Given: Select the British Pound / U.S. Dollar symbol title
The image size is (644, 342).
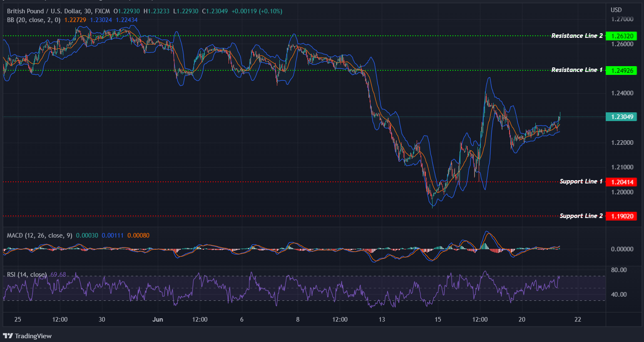Looking at the screenshot, I should [42, 11].
